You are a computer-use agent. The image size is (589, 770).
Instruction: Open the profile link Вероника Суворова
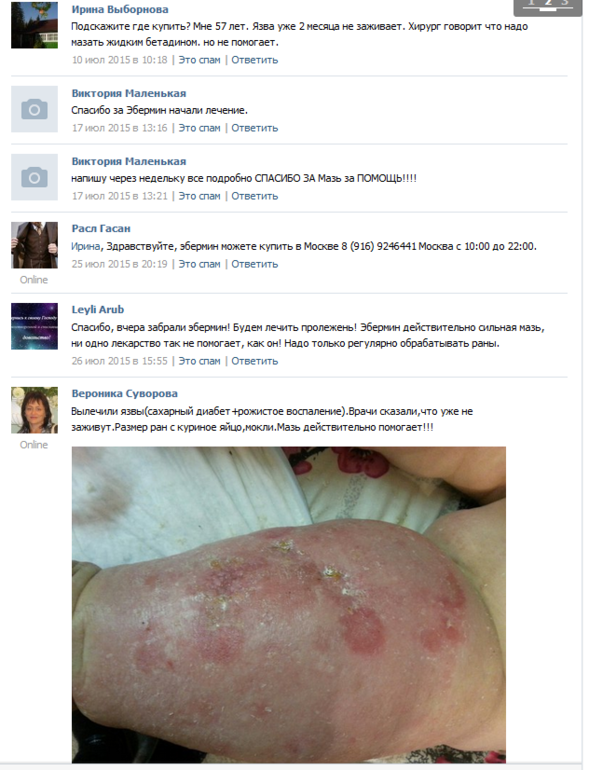coord(125,393)
